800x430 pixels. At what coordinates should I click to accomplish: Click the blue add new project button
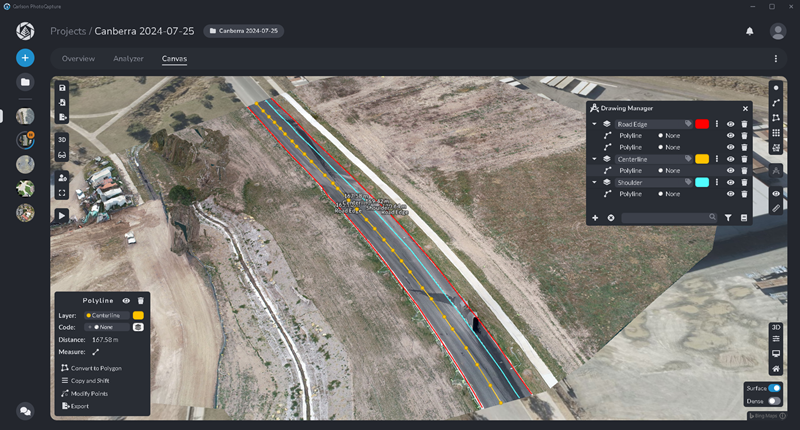coord(25,58)
